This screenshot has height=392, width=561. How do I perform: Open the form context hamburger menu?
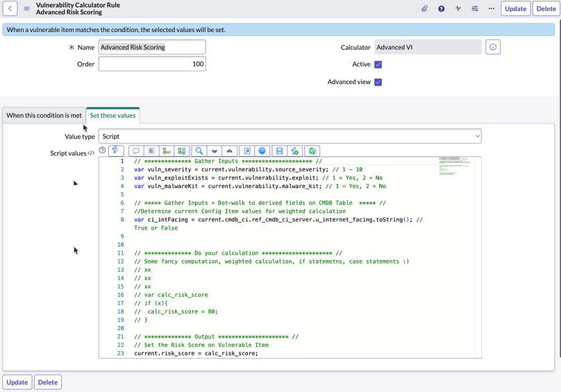point(27,8)
